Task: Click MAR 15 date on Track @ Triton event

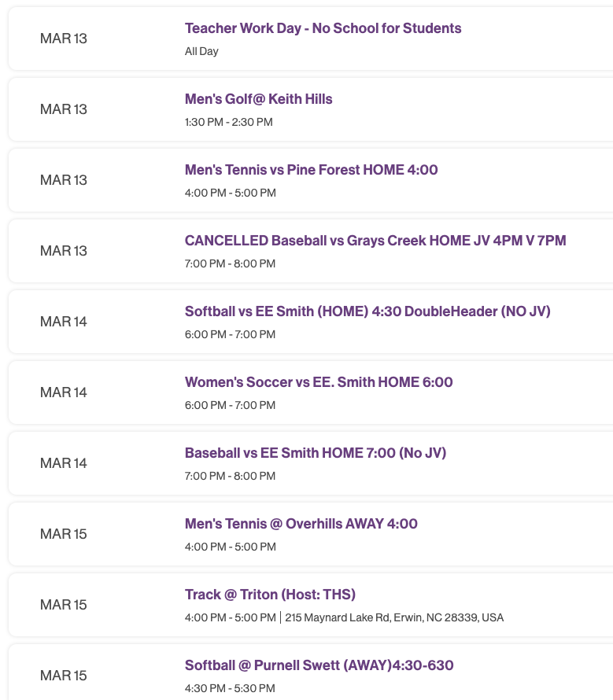Action: click(x=63, y=604)
